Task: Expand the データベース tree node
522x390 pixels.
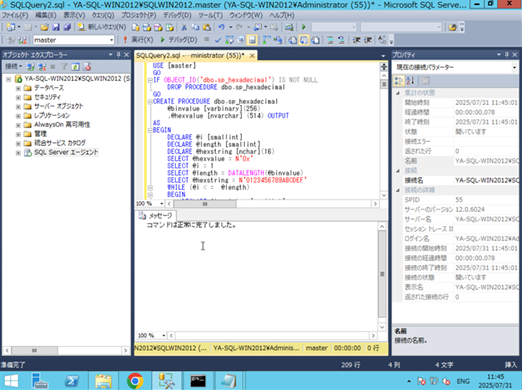Action: pyautogui.click(x=18, y=88)
